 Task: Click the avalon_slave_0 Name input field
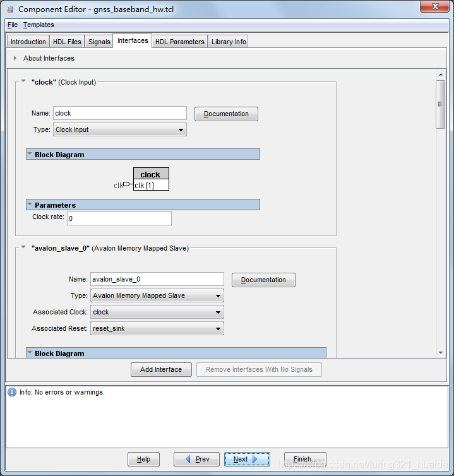pyautogui.click(x=157, y=279)
